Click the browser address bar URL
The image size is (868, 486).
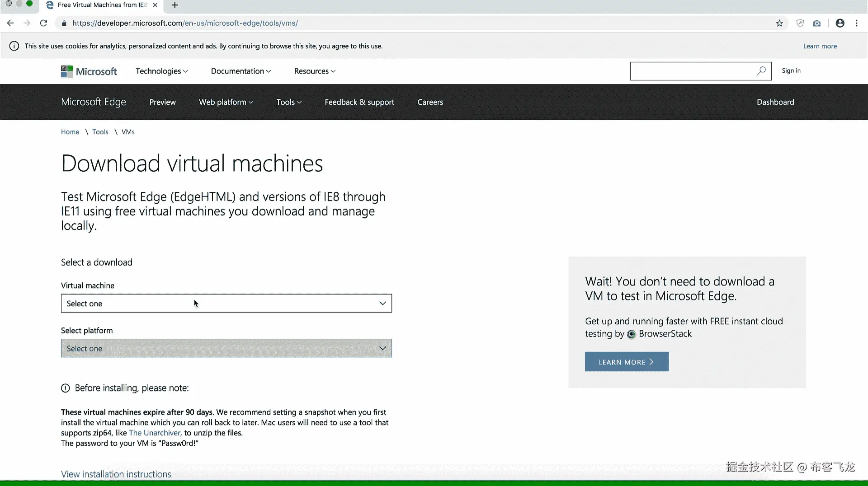[185, 23]
